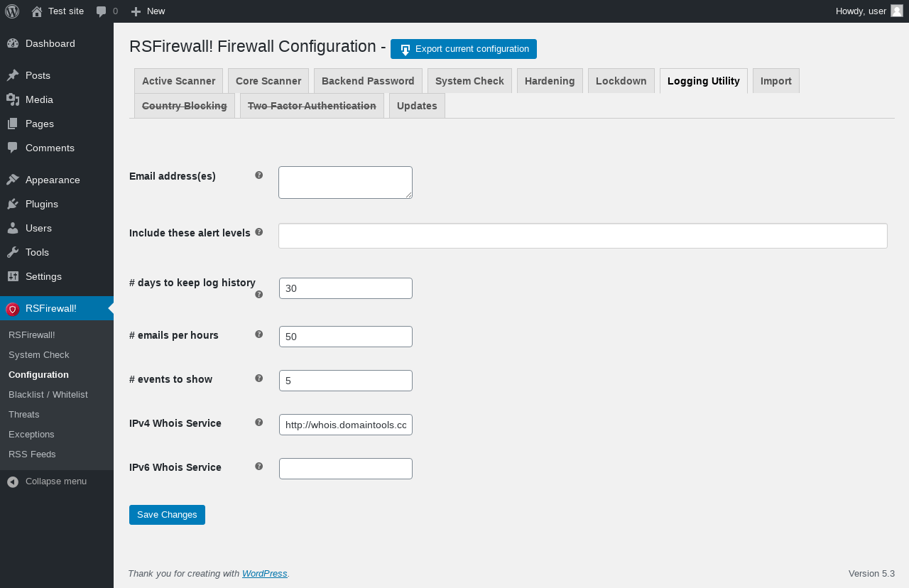Show help for IPv6 Whois Service
Viewport: 909px width, 588px height.
(x=259, y=466)
